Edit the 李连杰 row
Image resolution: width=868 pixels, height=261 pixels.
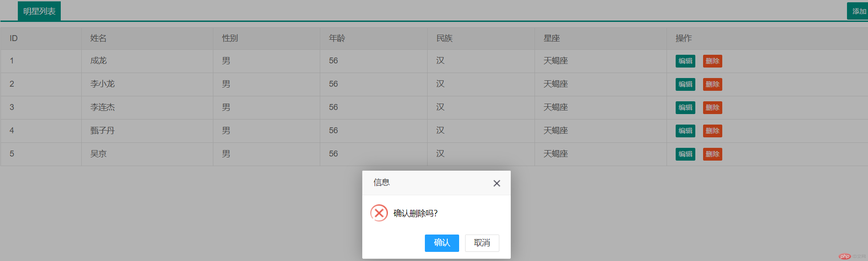pos(685,108)
